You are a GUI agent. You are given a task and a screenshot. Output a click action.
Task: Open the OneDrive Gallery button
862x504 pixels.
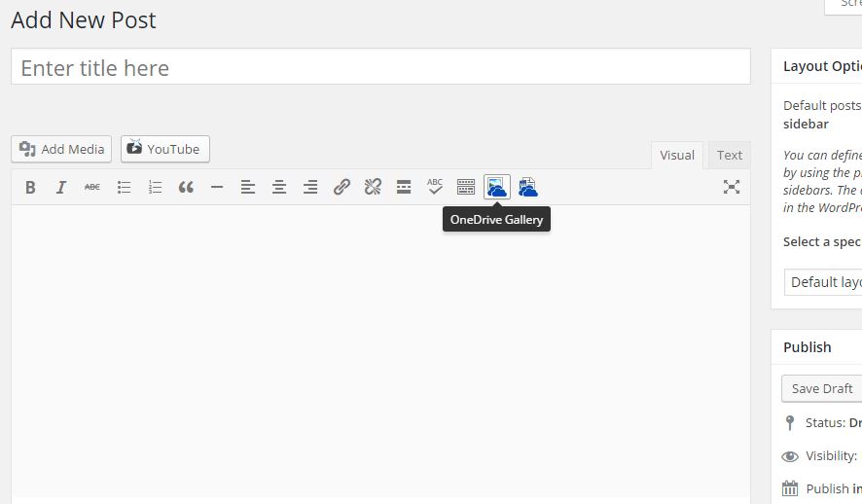pyautogui.click(x=497, y=188)
